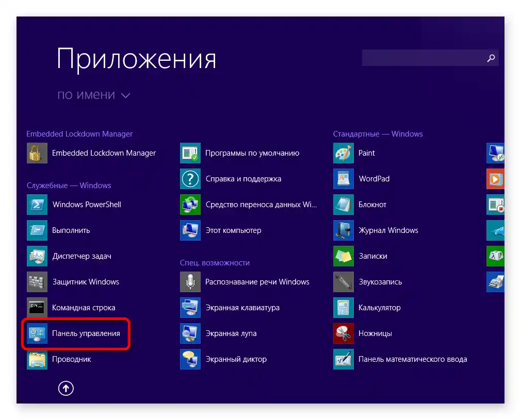Select the 'Блокнот' text label

pyautogui.click(x=372, y=205)
